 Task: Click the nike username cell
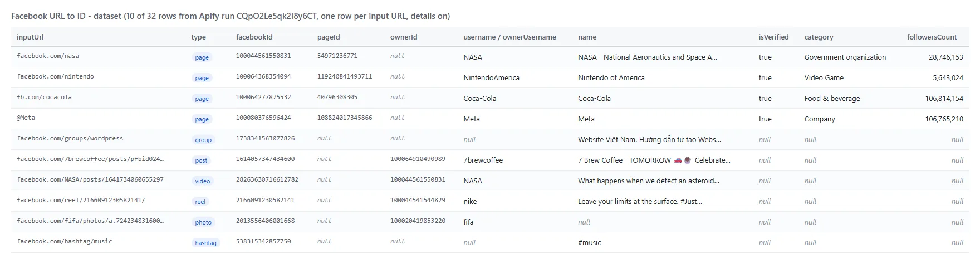tap(470, 202)
